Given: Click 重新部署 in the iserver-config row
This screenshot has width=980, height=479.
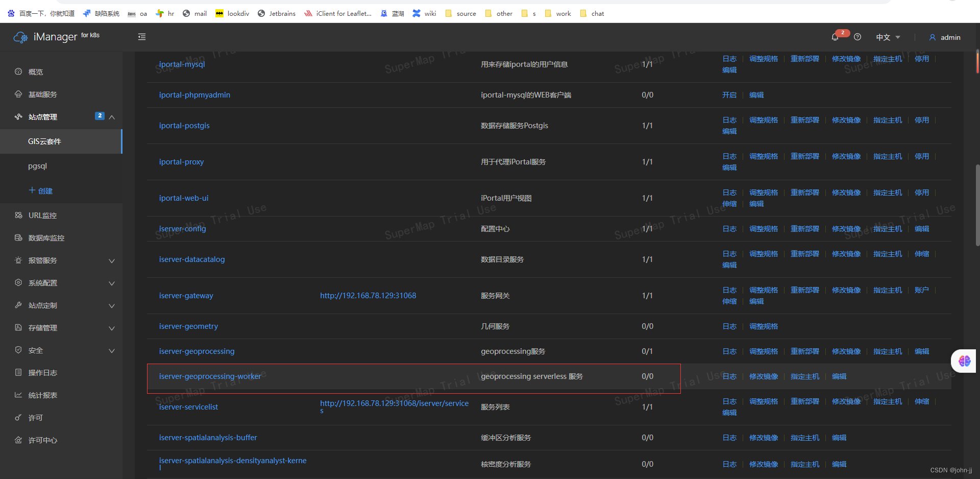Looking at the screenshot, I should click(x=805, y=229).
